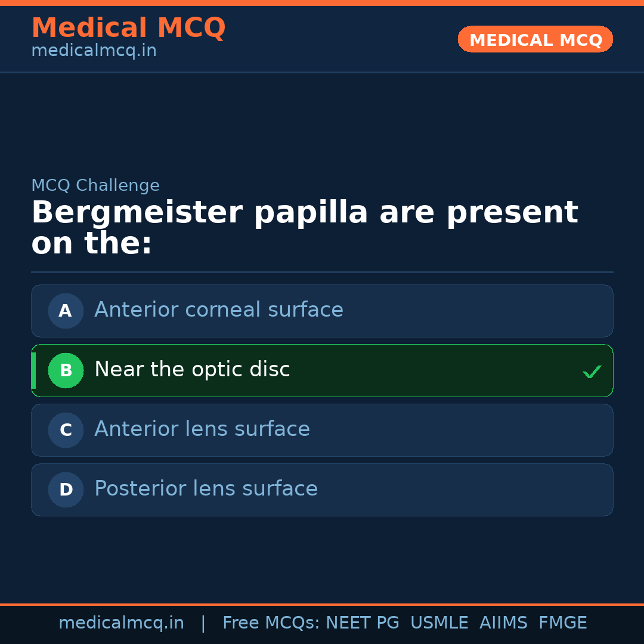Select the 'Anterior corneal surface' option
644x644 pixels.
click(218, 310)
